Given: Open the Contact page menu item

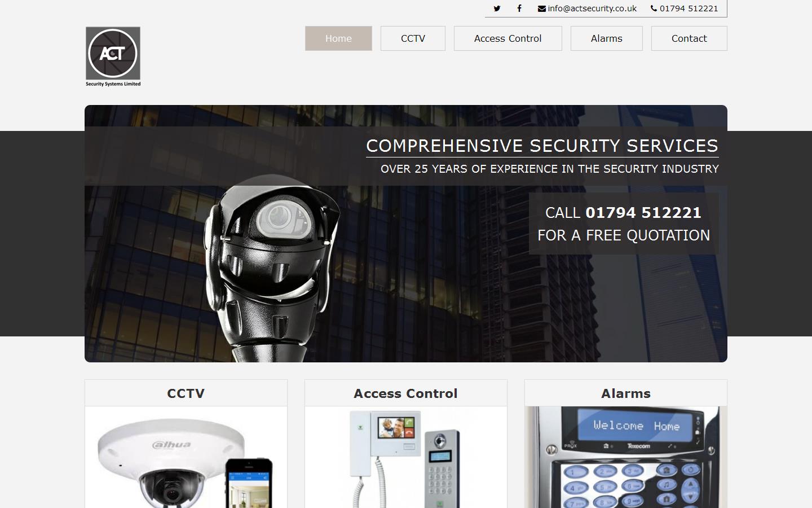Looking at the screenshot, I should click(x=689, y=38).
